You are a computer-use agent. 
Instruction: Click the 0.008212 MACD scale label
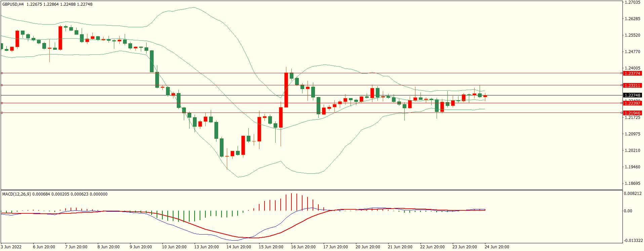click(x=633, y=194)
